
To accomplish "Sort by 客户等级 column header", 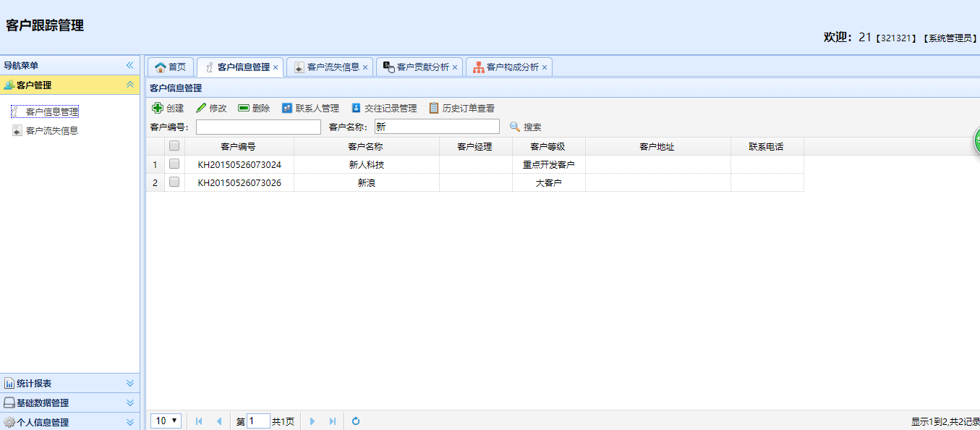I will [x=548, y=146].
